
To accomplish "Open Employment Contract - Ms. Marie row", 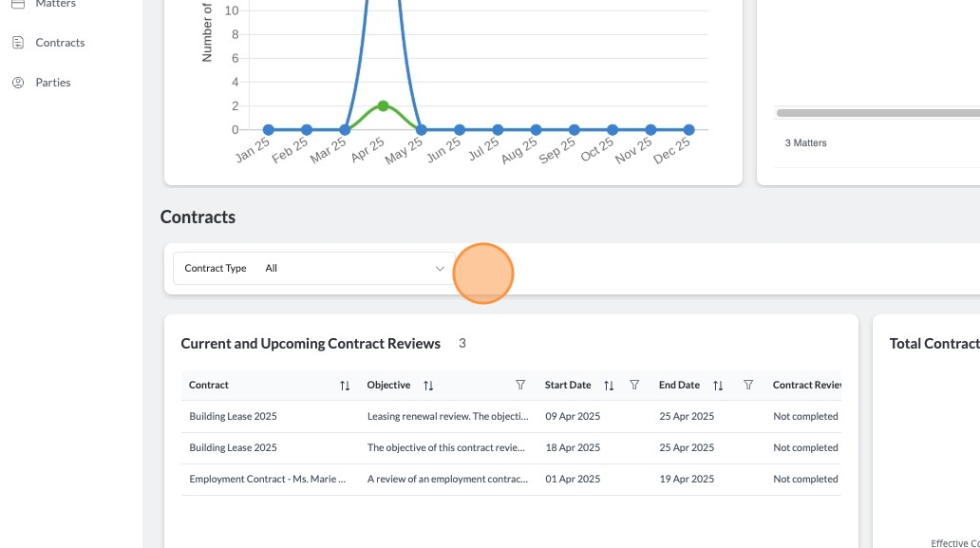I will pos(511,480).
